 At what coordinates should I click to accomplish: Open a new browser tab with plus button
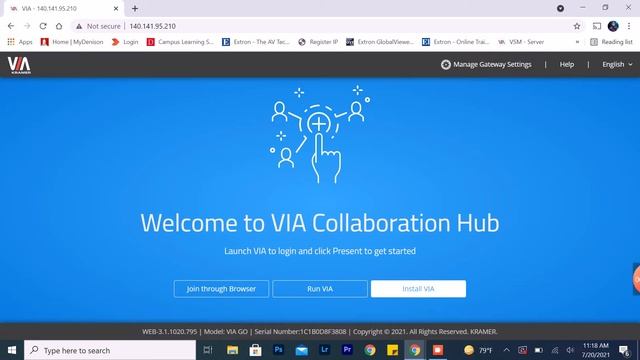pyautogui.click(x=135, y=8)
